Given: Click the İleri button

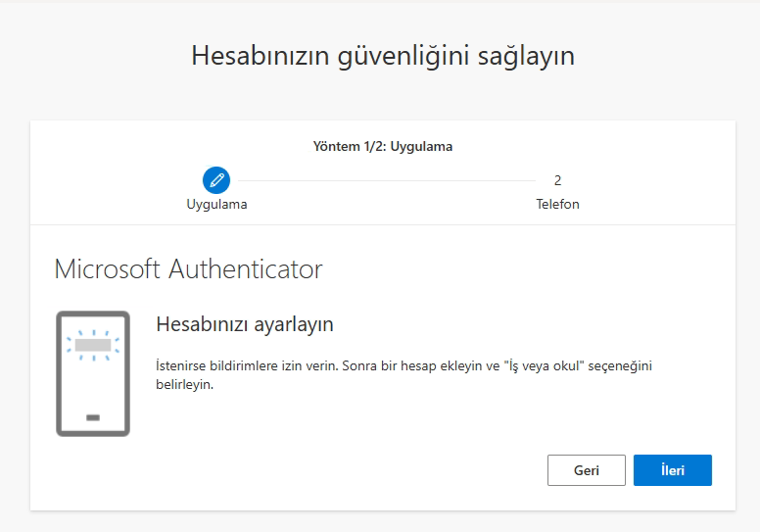Looking at the screenshot, I should [x=672, y=470].
